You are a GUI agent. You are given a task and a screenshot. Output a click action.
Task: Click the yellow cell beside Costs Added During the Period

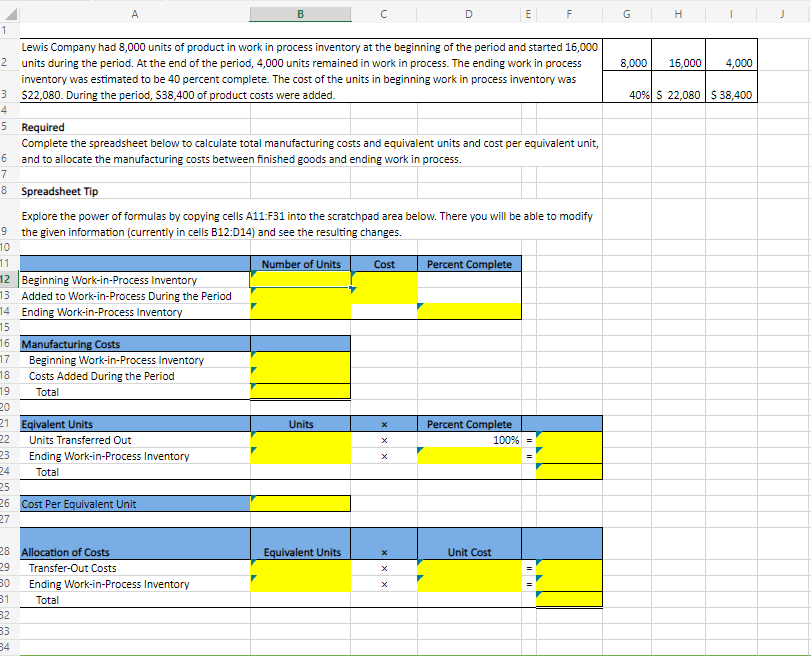click(299, 375)
